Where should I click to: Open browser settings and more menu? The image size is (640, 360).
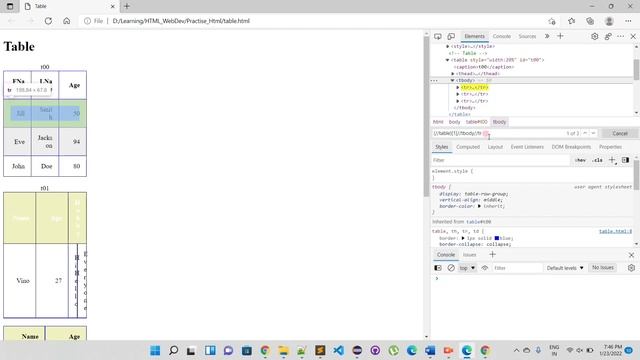628,21
